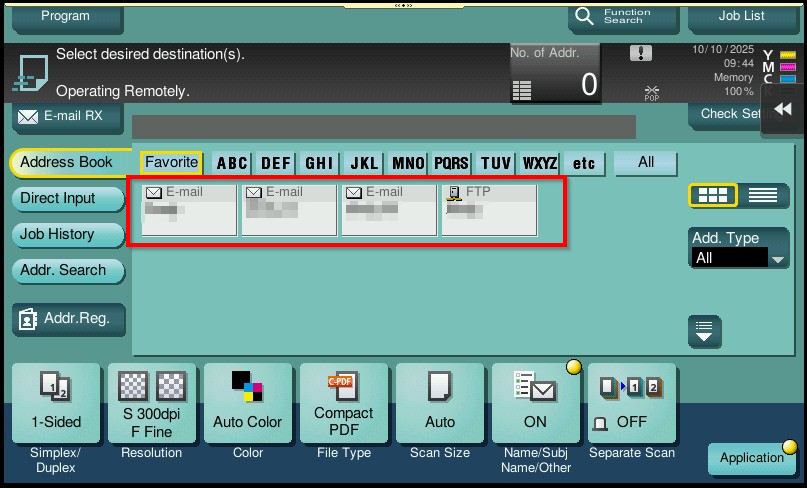
Task: Expand the right side panel arrow
Action: tap(783, 109)
